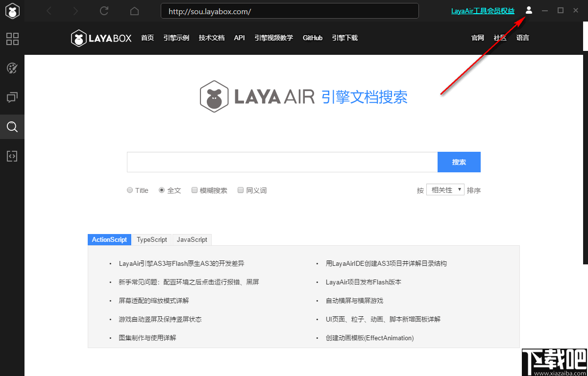Click the Layabox logo at the top left
Image resolution: width=588 pixels, height=376 pixels.
(x=101, y=38)
